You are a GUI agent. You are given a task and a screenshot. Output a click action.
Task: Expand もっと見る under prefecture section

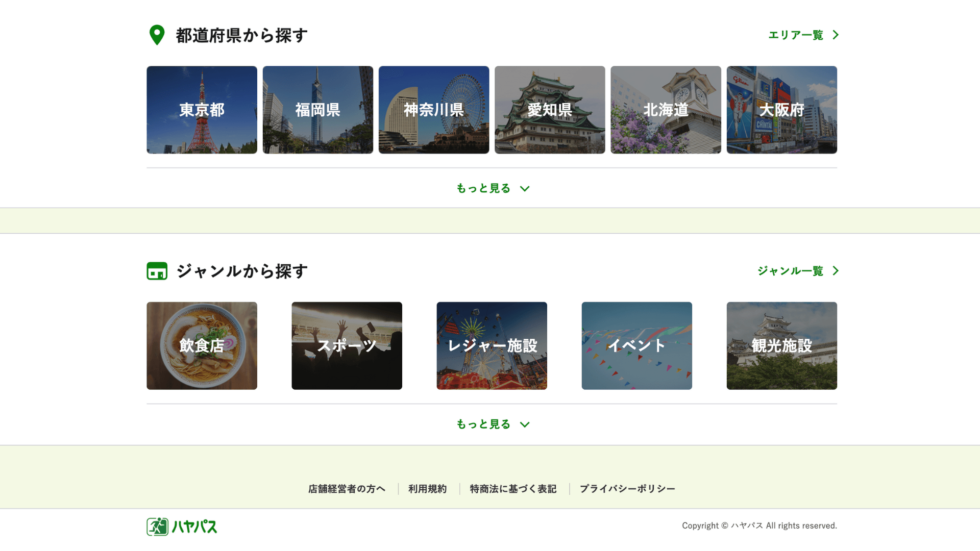coord(493,188)
